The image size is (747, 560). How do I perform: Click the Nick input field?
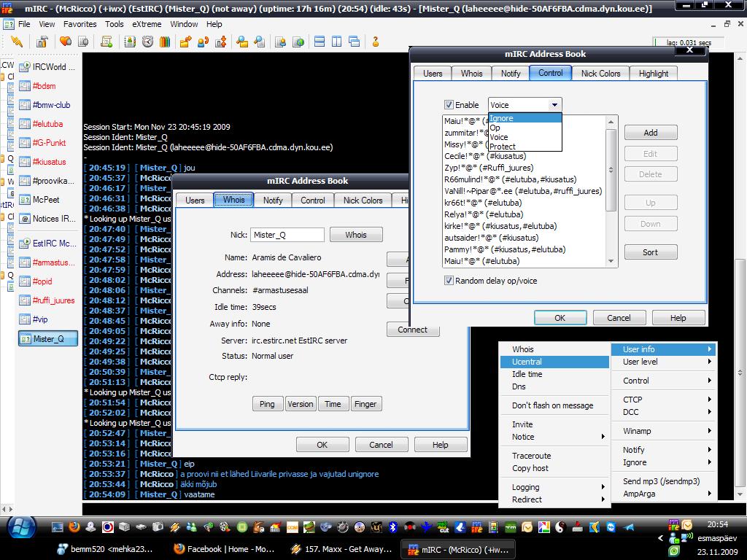point(287,235)
